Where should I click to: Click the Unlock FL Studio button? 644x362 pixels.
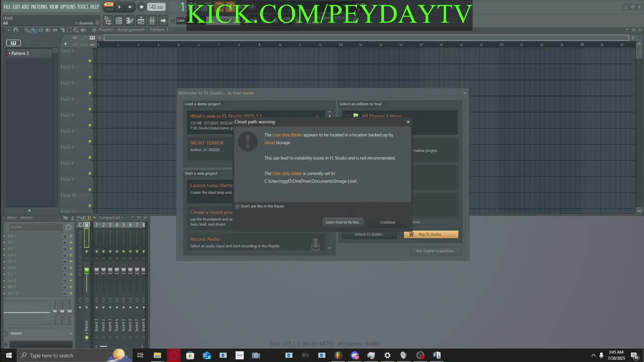tap(369, 234)
